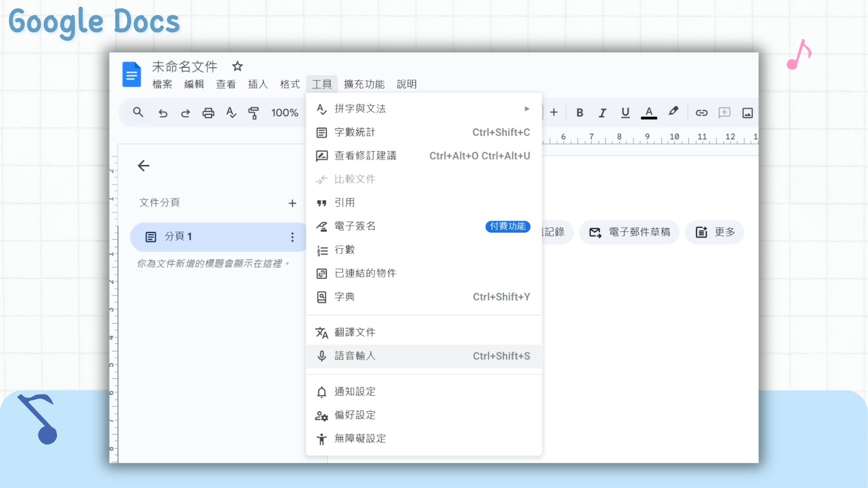Screen dimensions: 868x488
Task: Select the 分頁 1 tab
Action: [219, 237]
